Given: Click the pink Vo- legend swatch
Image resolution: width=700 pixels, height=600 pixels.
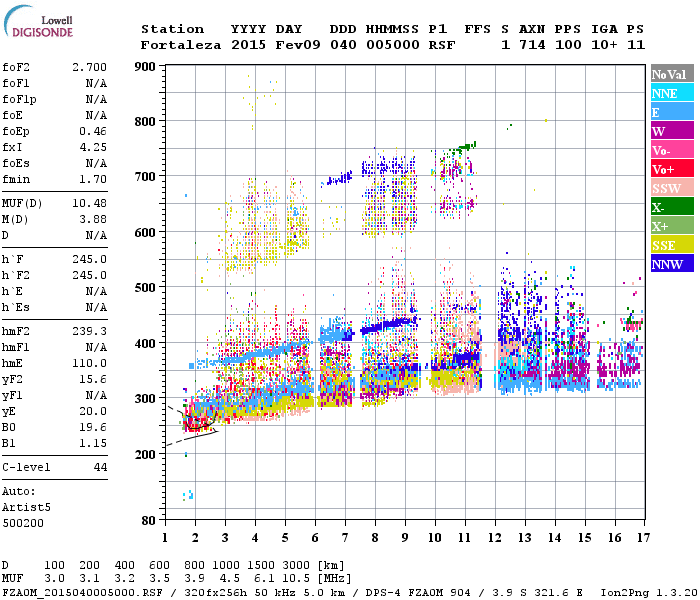Looking at the screenshot, I should pos(672,150).
